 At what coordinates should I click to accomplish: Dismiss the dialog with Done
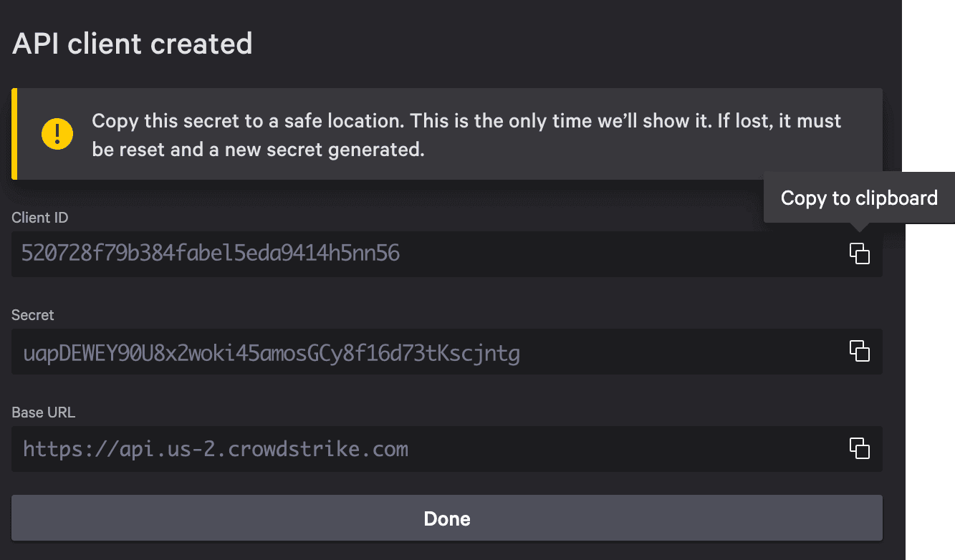click(446, 518)
